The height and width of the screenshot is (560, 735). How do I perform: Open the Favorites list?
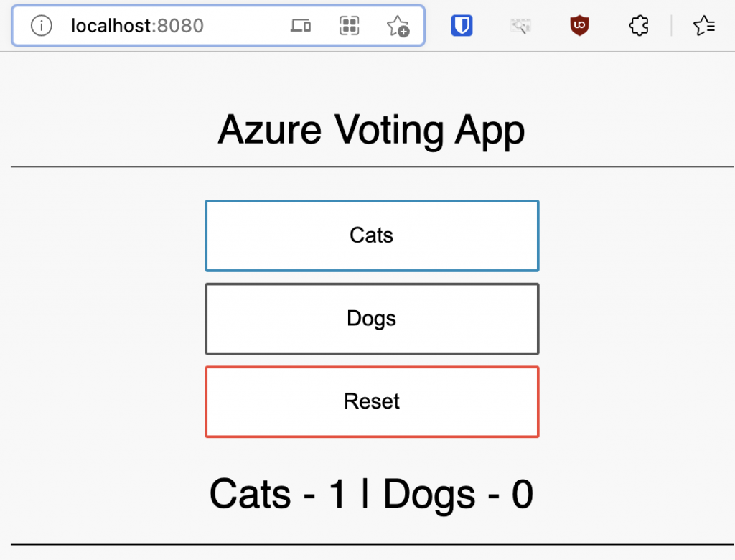click(x=704, y=25)
